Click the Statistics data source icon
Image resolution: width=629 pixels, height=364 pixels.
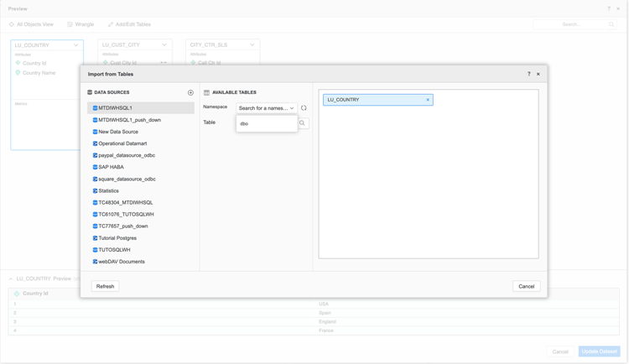(x=95, y=191)
